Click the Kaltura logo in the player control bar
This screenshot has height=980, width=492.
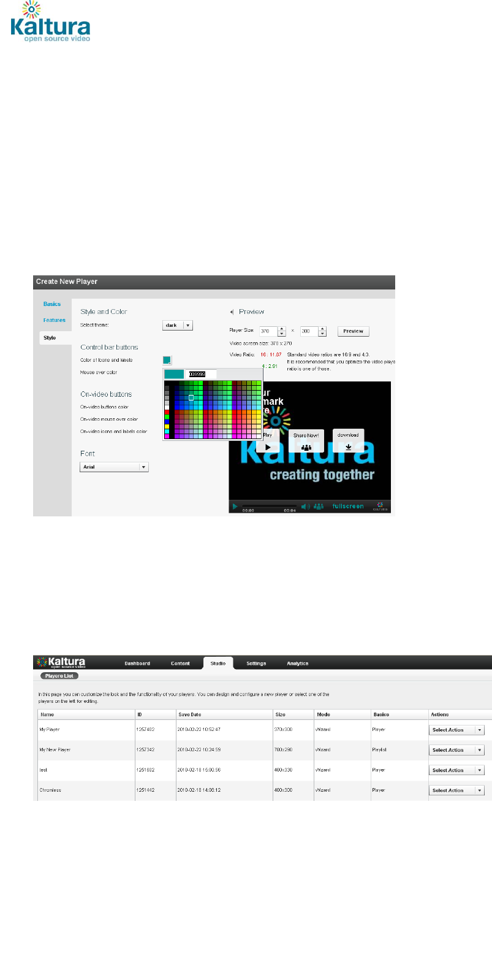tap(380, 507)
